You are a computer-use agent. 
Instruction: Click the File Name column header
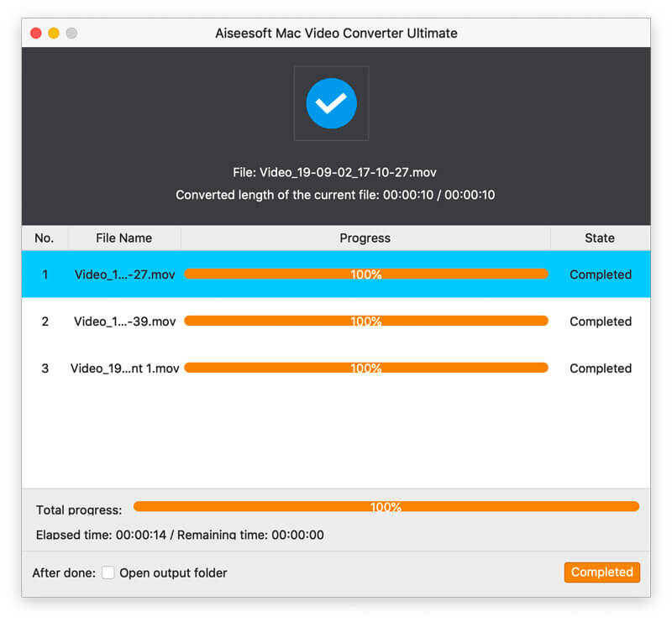[123, 238]
